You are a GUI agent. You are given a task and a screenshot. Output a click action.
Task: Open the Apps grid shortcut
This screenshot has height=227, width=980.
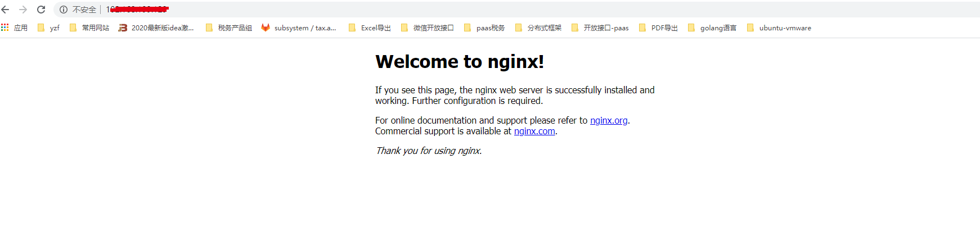coord(14,28)
